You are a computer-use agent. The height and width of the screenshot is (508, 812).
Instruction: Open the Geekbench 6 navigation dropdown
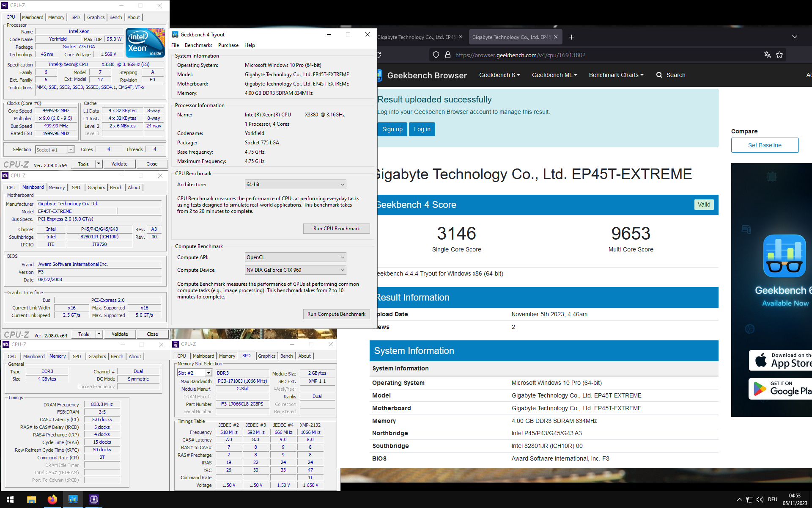click(499, 75)
